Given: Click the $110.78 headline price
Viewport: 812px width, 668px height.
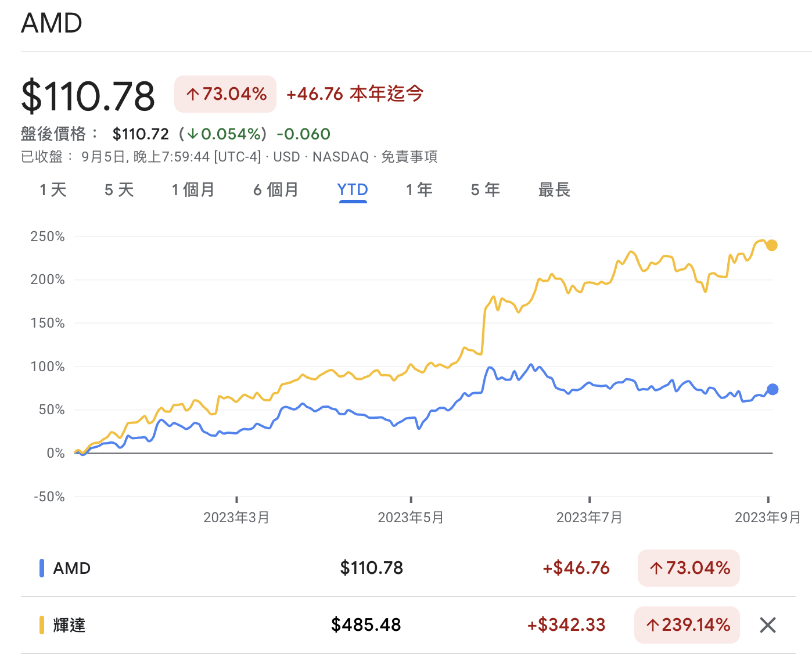Looking at the screenshot, I should click(88, 96).
